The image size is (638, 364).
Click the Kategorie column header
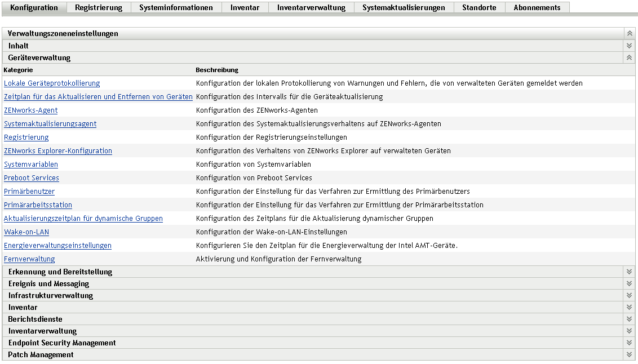[x=18, y=70]
